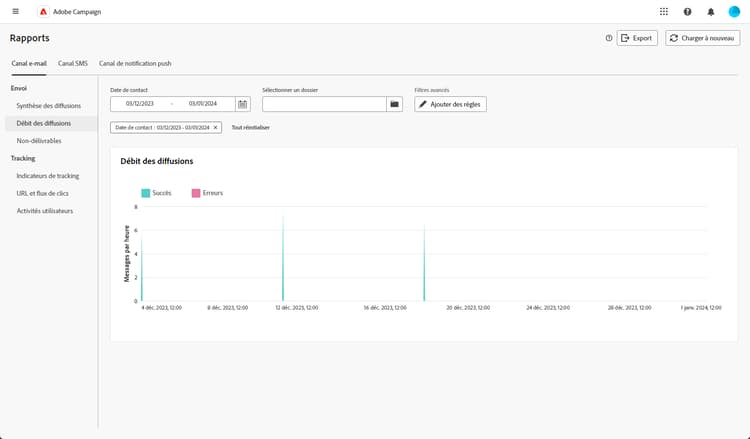
Task: Click the Messages par heure axis label
Action: pyautogui.click(x=127, y=253)
